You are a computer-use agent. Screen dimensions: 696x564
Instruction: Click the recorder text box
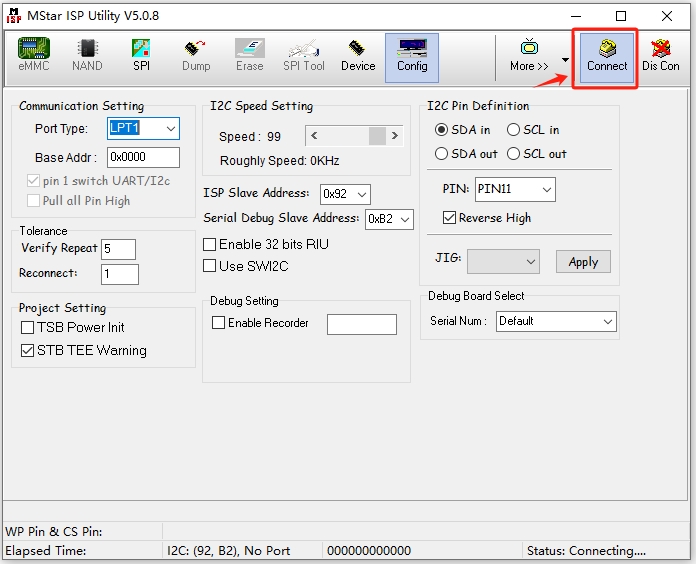point(362,324)
